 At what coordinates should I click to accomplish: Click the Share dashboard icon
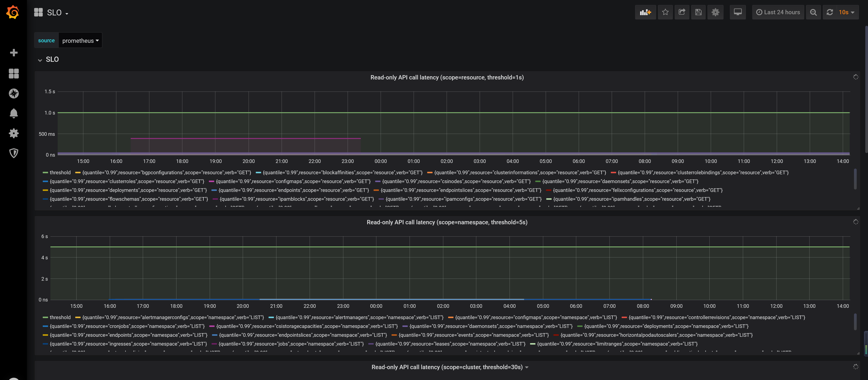pyautogui.click(x=682, y=12)
